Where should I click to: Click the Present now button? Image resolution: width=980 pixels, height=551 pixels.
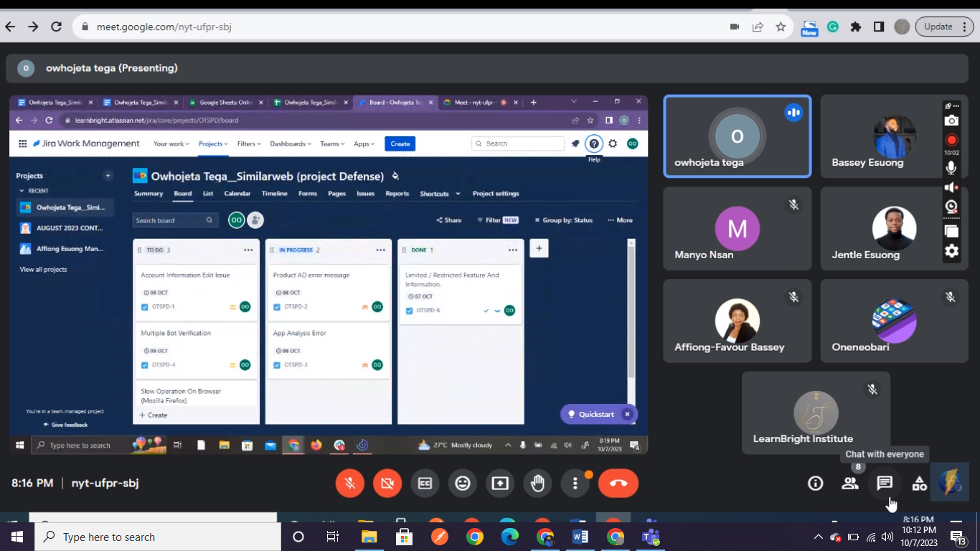pos(500,484)
